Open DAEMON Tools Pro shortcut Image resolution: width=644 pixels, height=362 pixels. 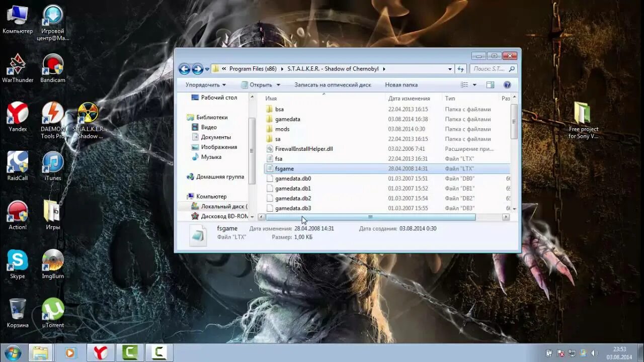(53, 121)
